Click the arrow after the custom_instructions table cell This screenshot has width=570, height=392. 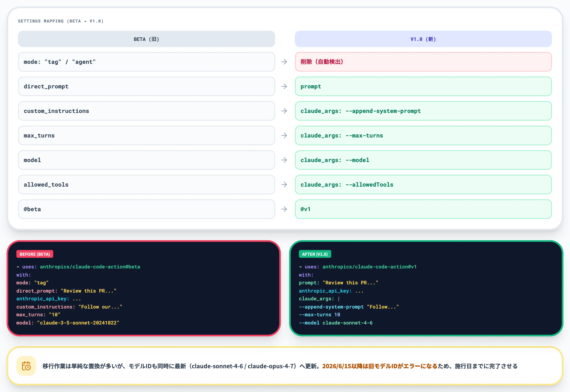click(x=284, y=111)
